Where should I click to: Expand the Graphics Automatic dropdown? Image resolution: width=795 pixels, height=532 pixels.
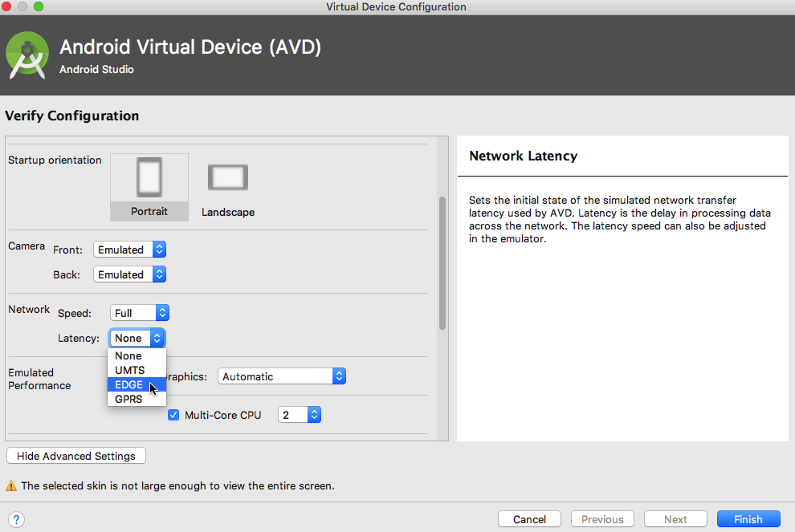[x=282, y=376]
